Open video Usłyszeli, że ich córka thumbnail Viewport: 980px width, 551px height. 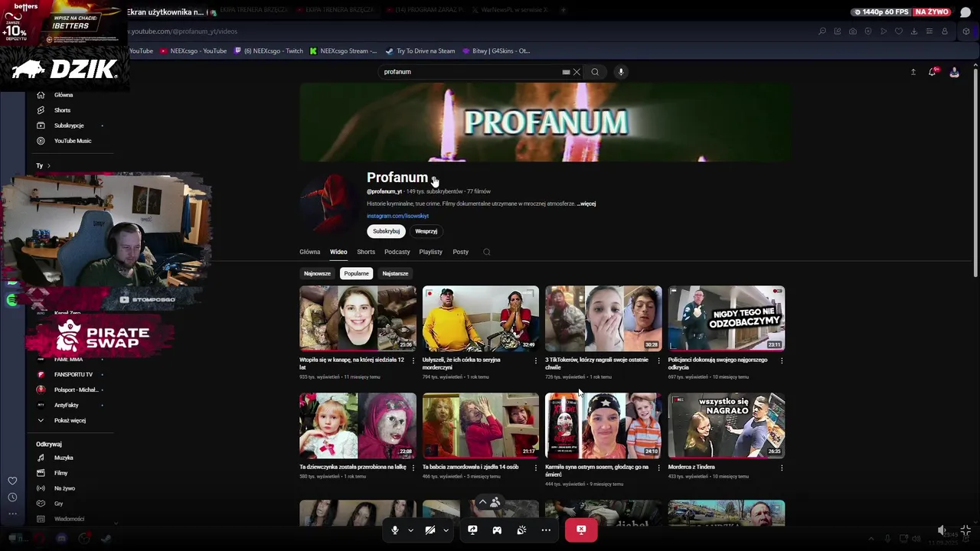pyautogui.click(x=481, y=318)
